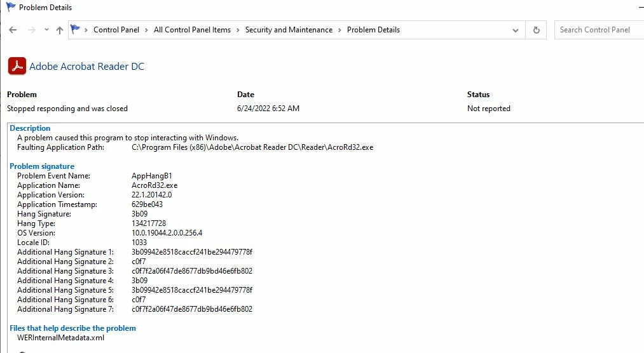Click 'Stopped responding and was closed' text
Screen dimensions: 644x353
point(67,109)
